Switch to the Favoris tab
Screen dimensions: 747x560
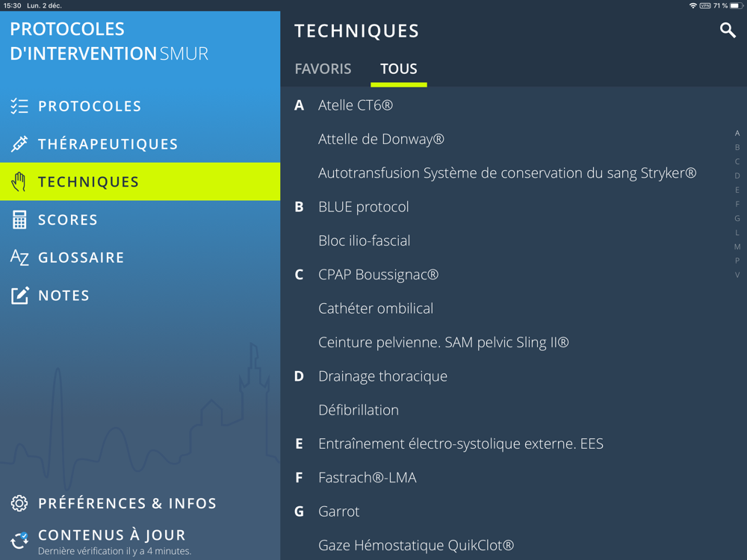pos(323,69)
